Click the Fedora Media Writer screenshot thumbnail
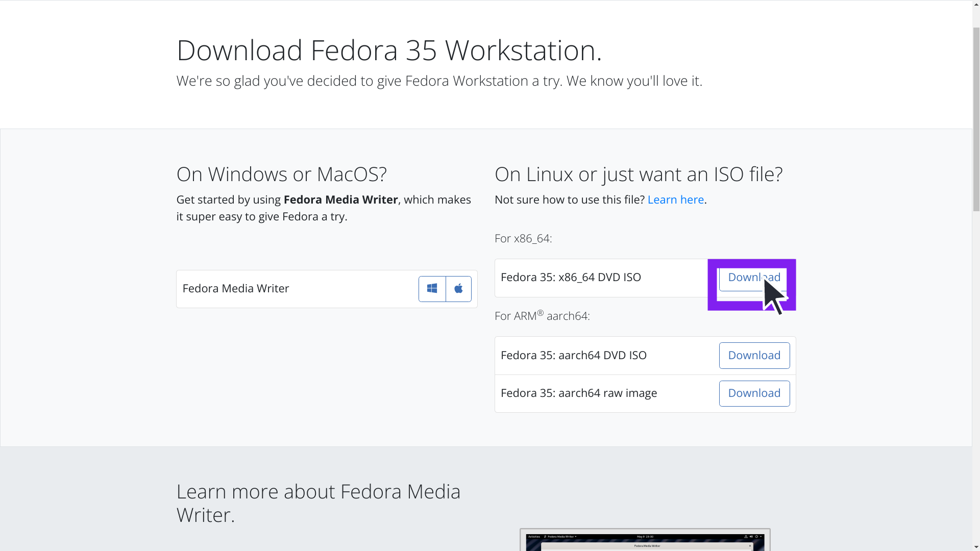The height and width of the screenshot is (551, 980). (x=645, y=540)
